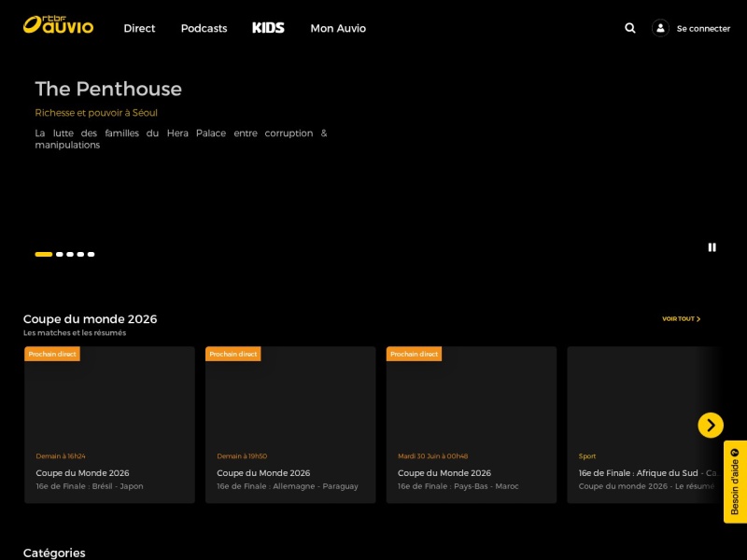The height and width of the screenshot is (560, 747).
Task: Open the Mon Auvio menu
Action: click(338, 28)
